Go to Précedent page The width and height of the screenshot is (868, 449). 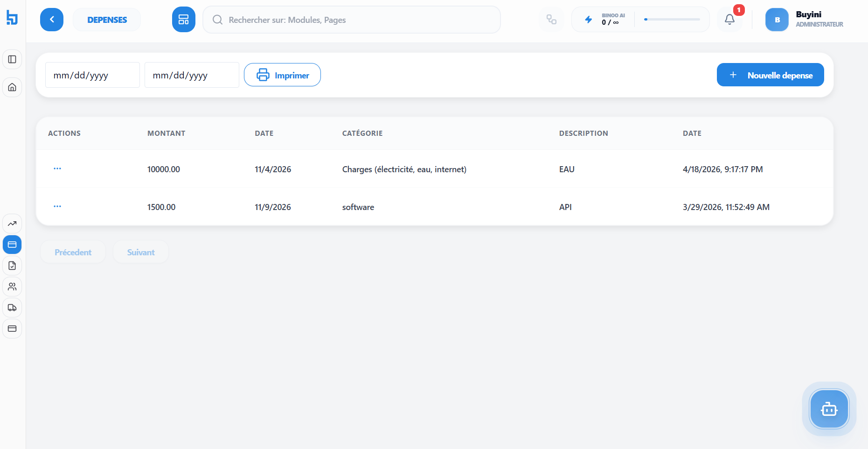[73, 252]
